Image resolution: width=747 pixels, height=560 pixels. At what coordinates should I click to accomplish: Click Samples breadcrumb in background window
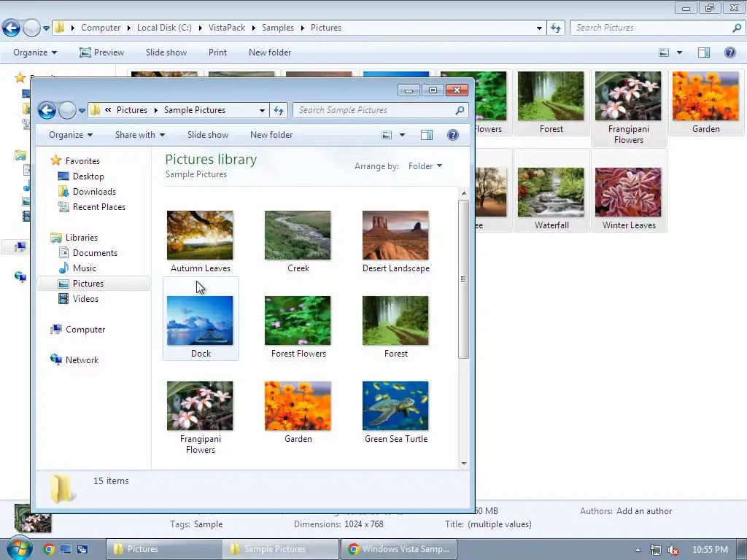[x=278, y=28]
